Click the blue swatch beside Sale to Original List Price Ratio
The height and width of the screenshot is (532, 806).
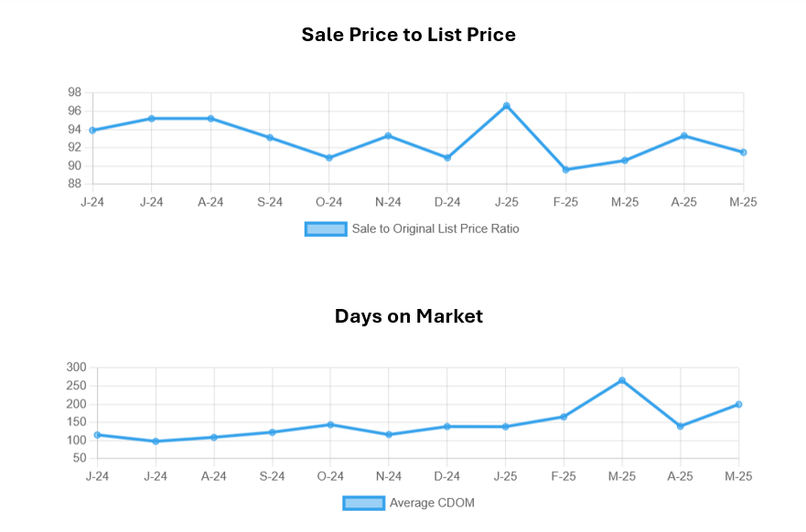coord(326,229)
